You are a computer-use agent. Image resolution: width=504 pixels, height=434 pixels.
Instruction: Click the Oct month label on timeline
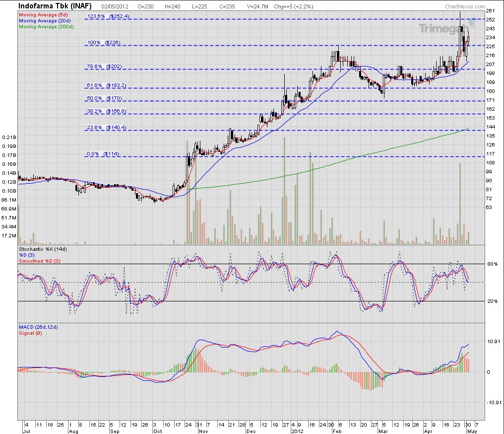[x=158, y=431]
